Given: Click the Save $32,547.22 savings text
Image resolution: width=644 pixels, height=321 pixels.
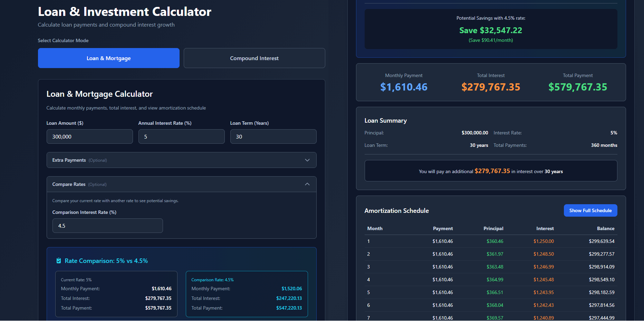Looking at the screenshot, I should click(490, 30).
